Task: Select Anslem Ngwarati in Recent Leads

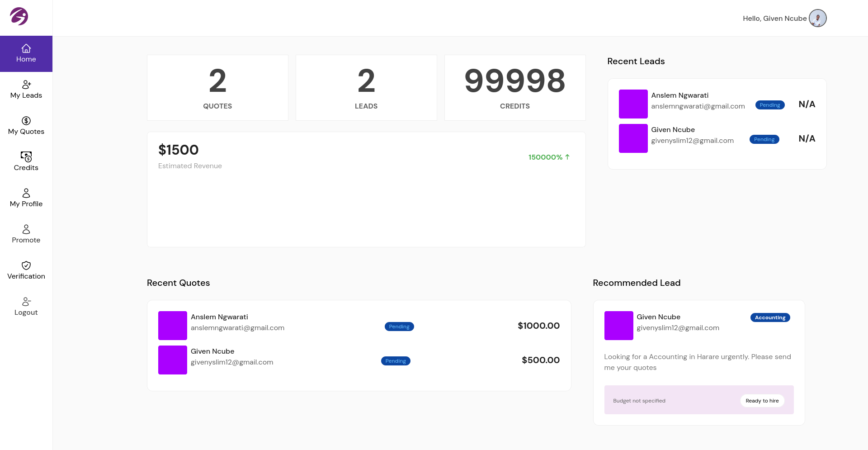Action: [x=679, y=95]
